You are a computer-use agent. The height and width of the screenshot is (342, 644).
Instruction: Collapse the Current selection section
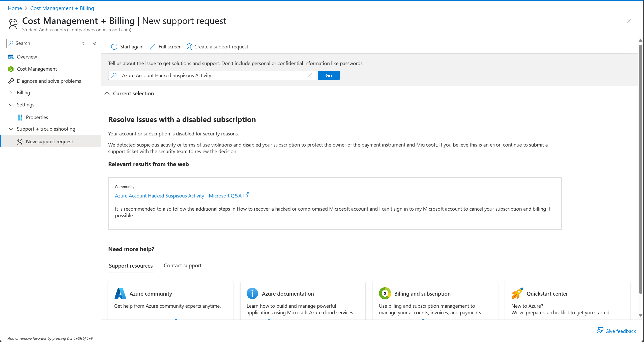point(107,93)
